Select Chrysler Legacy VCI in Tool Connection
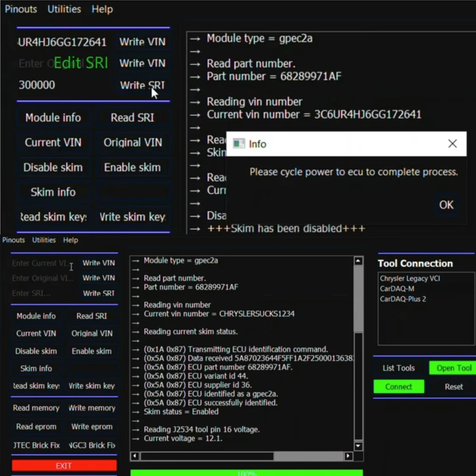 point(410,278)
